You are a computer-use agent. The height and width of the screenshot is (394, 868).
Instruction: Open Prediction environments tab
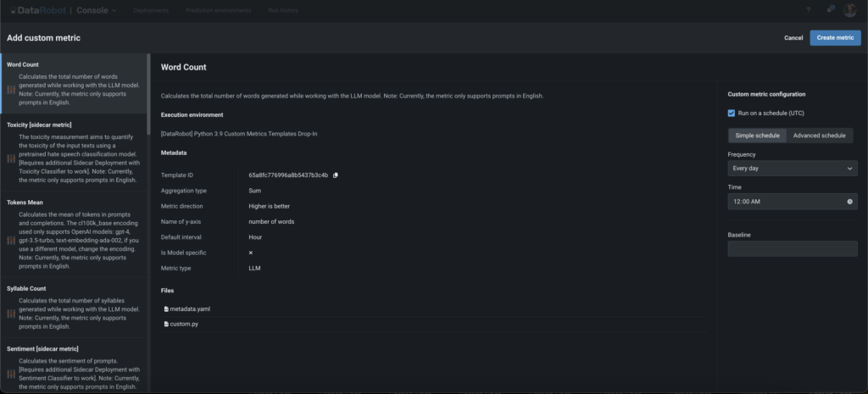pos(218,10)
